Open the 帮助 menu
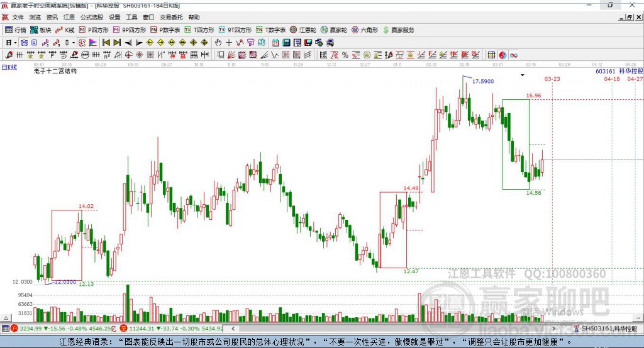 194,17
